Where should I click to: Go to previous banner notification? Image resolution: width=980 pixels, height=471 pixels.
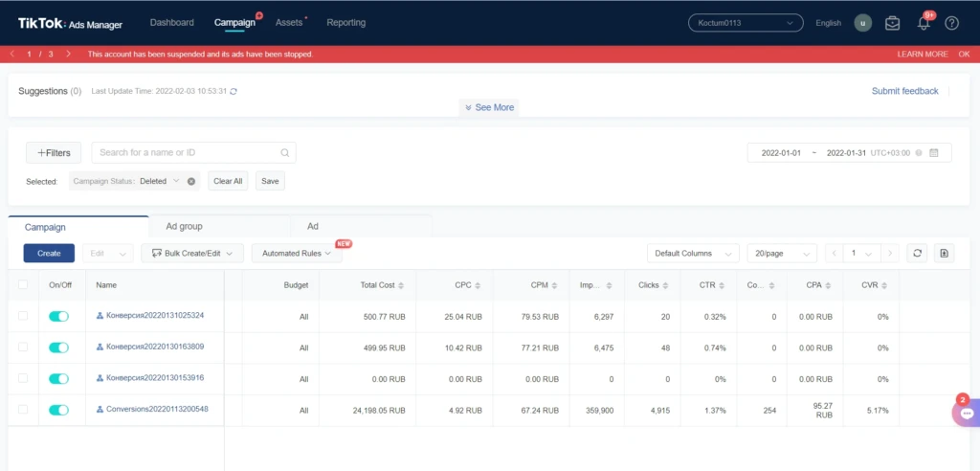pos(12,55)
